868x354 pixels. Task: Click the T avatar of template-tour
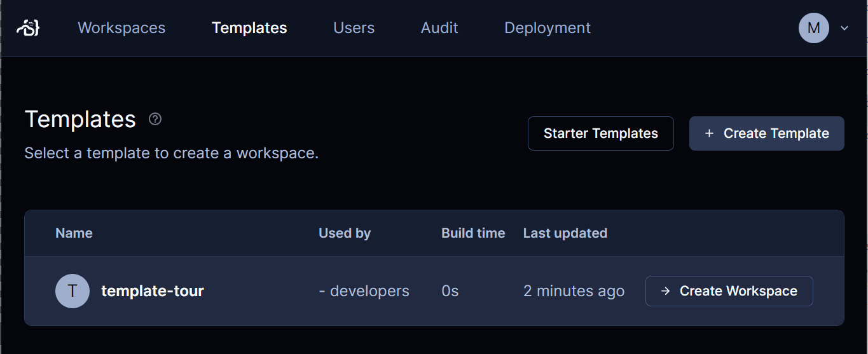click(x=72, y=291)
